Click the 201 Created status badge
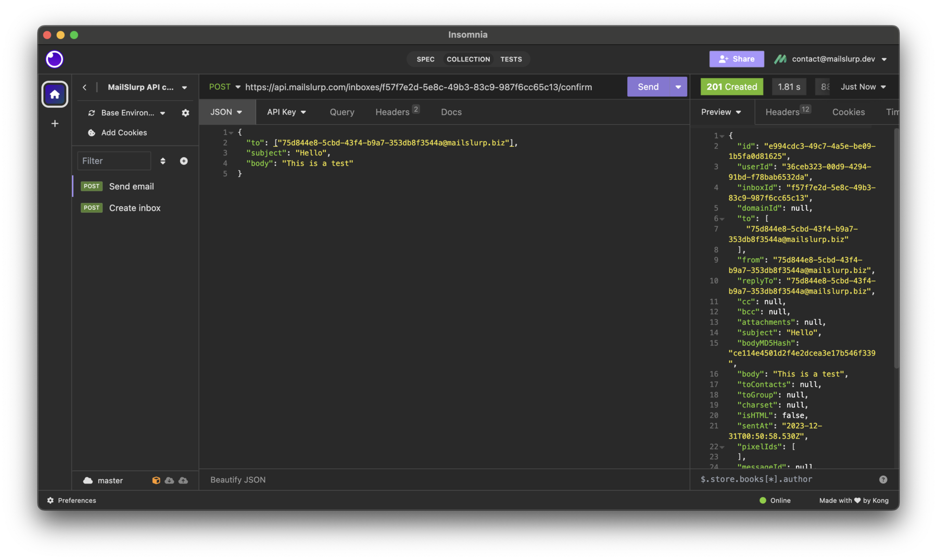 732,87
